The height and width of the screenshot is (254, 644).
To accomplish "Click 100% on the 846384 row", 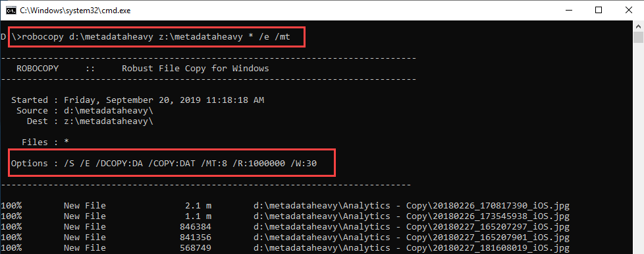I will point(11,227).
